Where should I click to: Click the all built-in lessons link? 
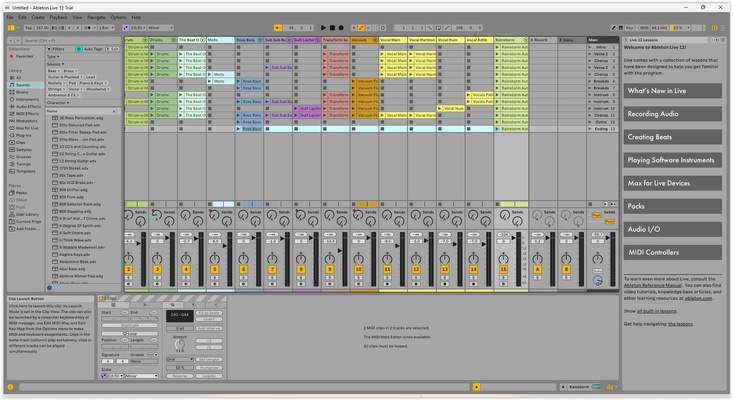[657, 311]
